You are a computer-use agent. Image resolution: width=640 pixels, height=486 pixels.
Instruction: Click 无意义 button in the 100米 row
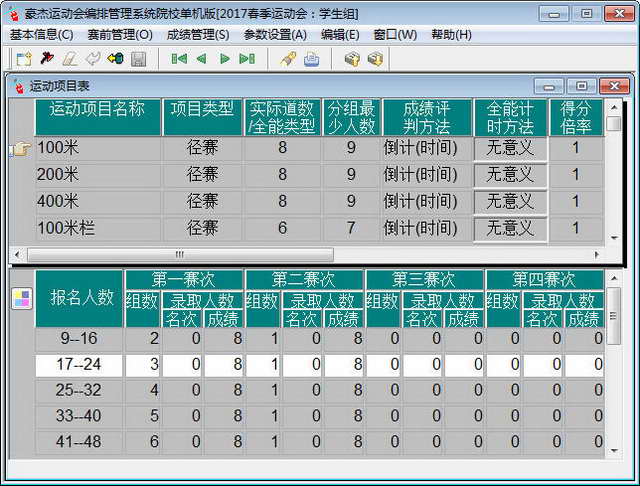pos(510,148)
